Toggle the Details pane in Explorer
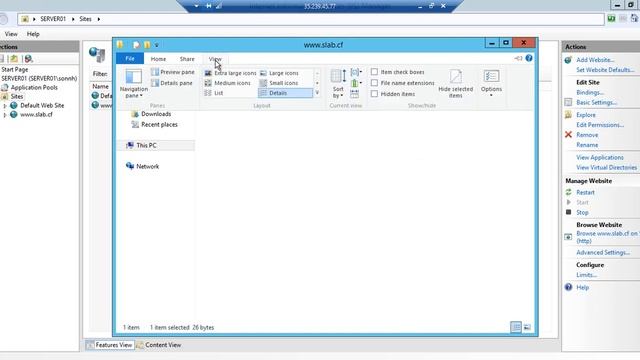 click(171, 83)
